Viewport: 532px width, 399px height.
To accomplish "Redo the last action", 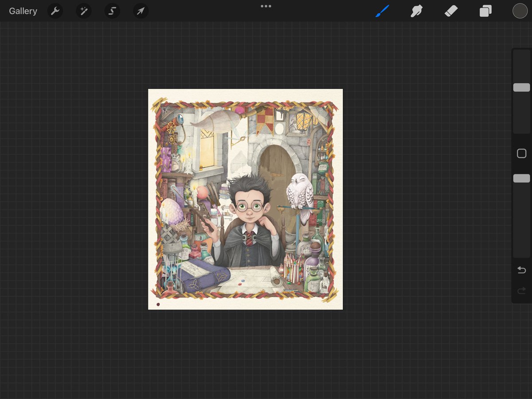I will (x=522, y=291).
